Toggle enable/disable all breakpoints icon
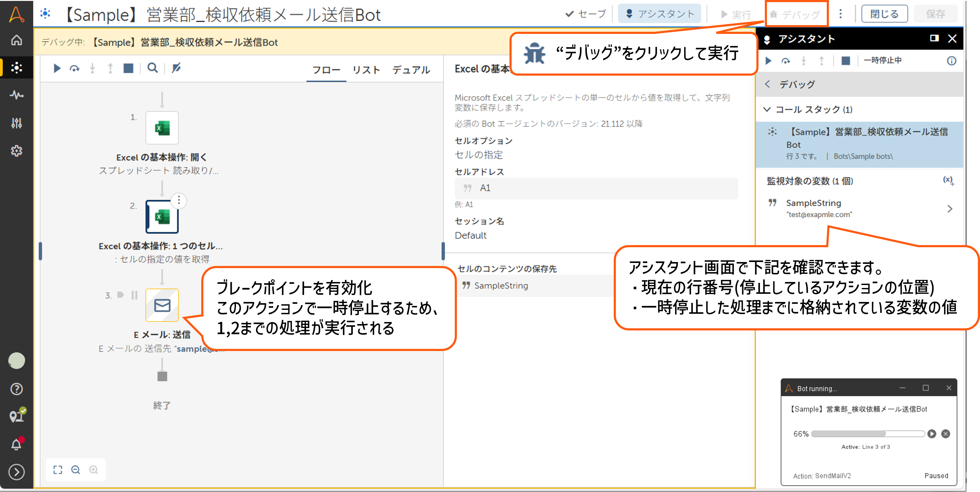 pos(176,68)
